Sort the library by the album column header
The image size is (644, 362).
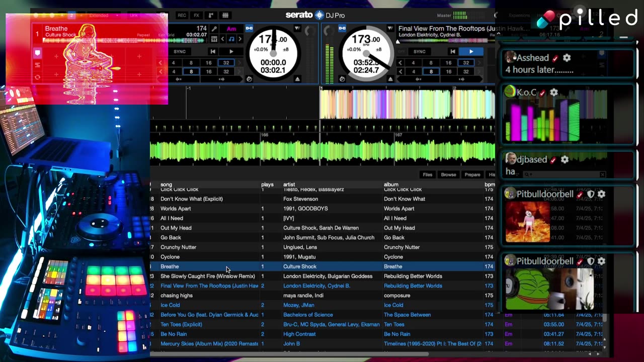391,185
